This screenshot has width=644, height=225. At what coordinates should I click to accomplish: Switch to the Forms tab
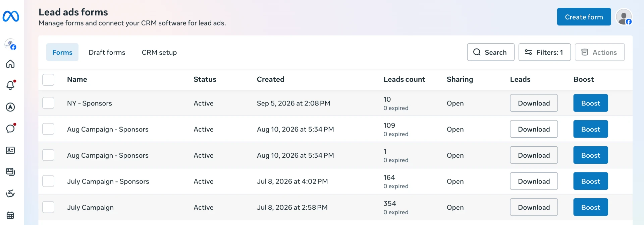pos(62,52)
